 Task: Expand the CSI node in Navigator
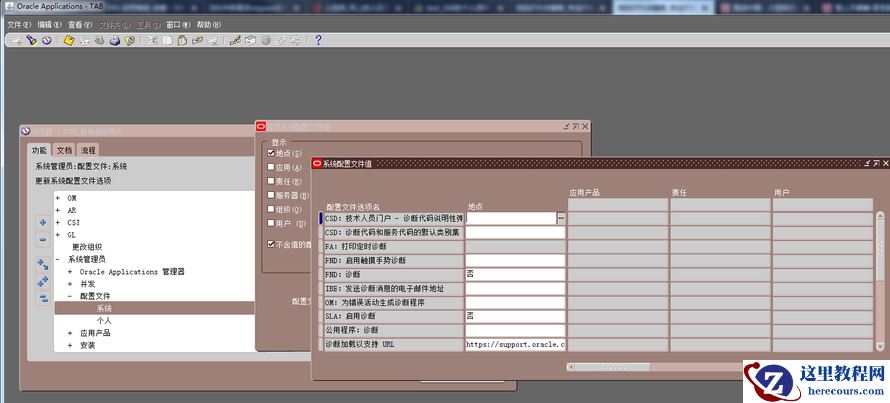pos(58,223)
